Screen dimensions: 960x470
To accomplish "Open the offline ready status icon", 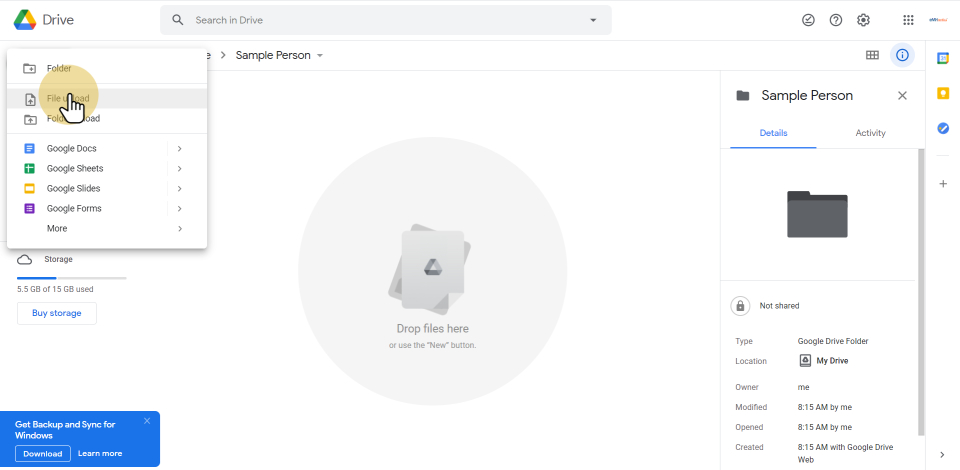I will tap(808, 20).
